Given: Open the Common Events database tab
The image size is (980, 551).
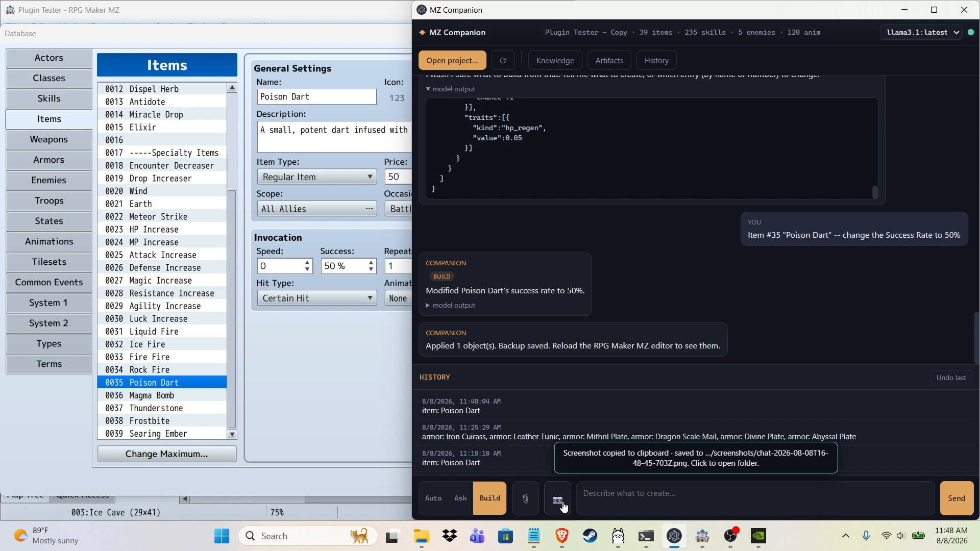Looking at the screenshot, I should (49, 282).
